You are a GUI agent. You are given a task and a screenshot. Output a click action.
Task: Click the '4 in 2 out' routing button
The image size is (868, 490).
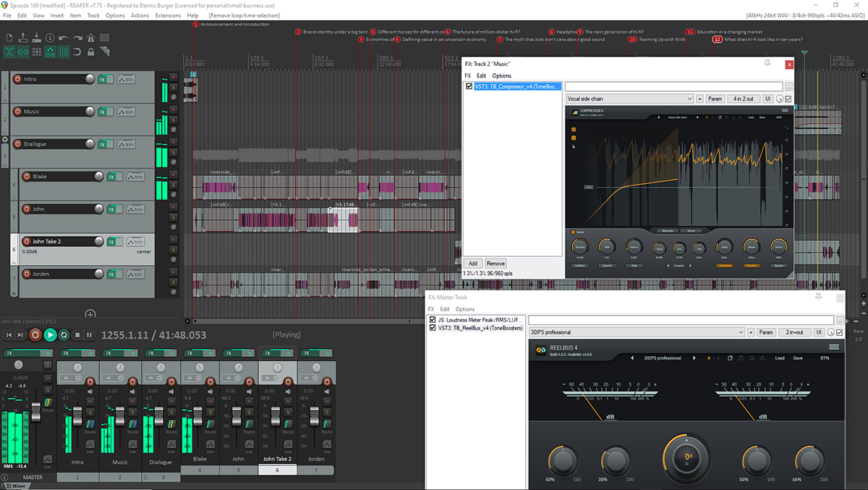742,98
